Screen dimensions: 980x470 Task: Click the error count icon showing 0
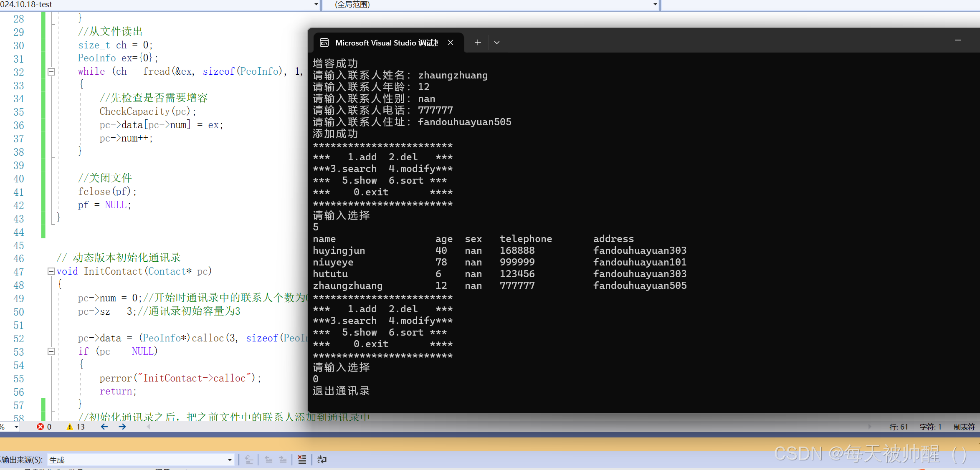pos(41,427)
